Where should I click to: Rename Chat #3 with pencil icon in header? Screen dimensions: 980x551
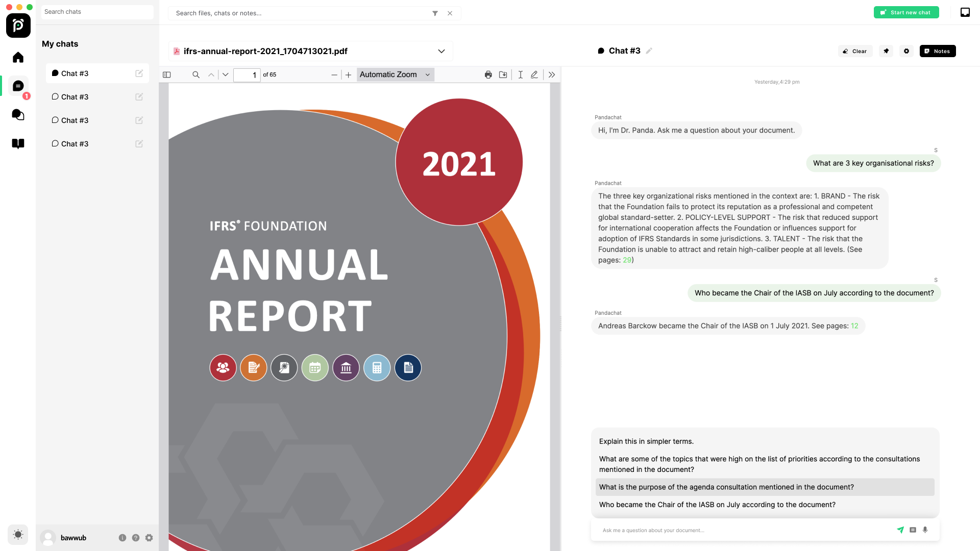pos(649,51)
